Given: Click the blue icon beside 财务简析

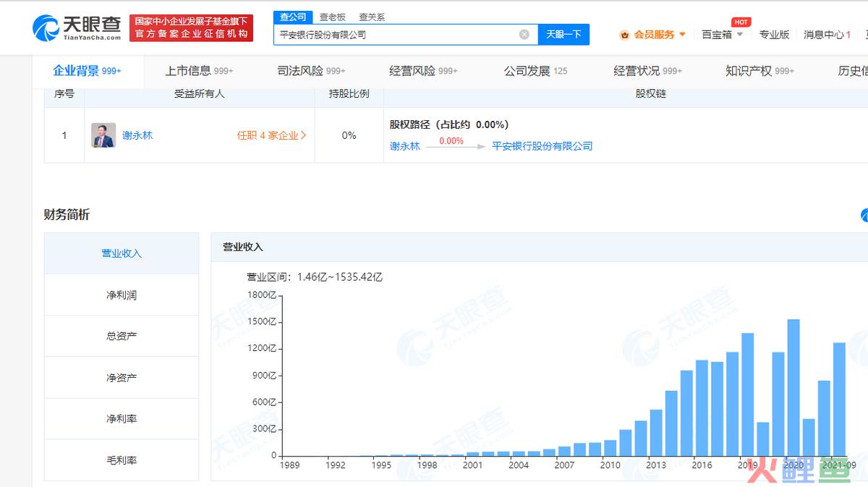Looking at the screenshot, I should pyautogui.click(x=864, y=215).
